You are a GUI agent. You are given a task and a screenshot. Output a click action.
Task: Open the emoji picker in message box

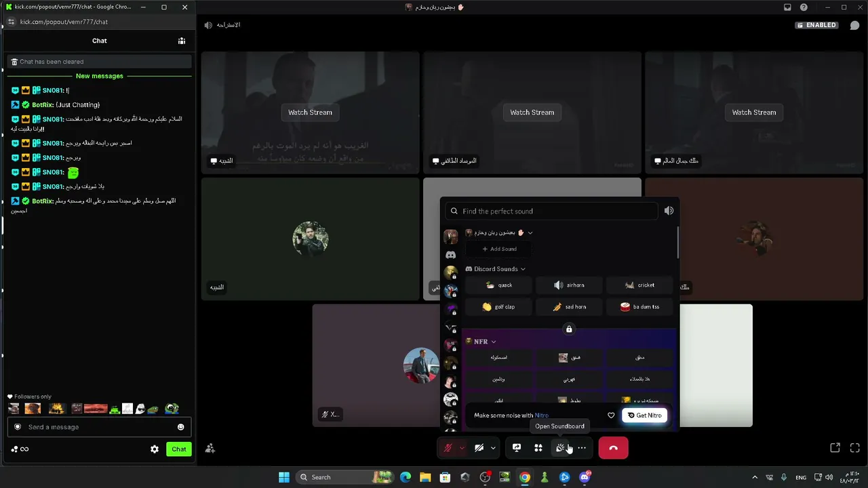tap(180, 427)
